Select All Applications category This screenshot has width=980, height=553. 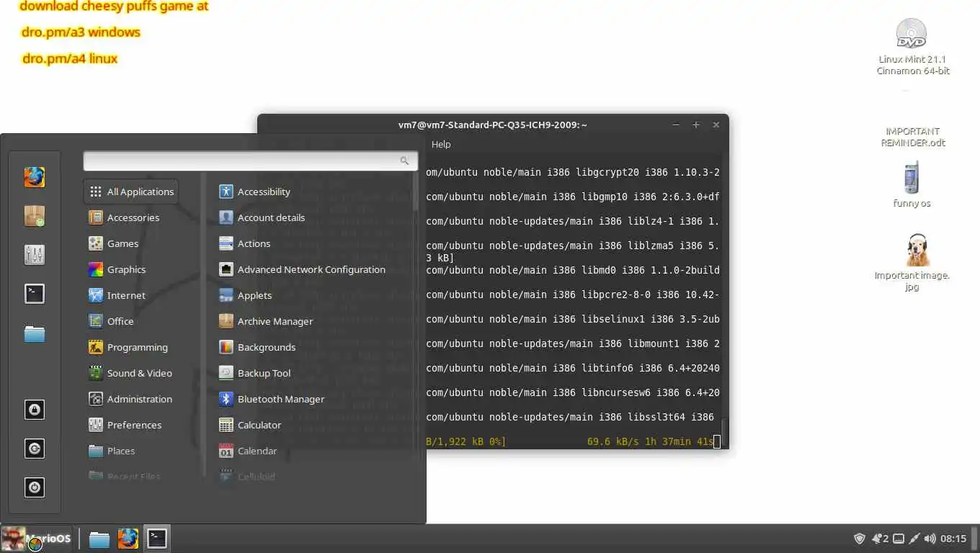131,192
